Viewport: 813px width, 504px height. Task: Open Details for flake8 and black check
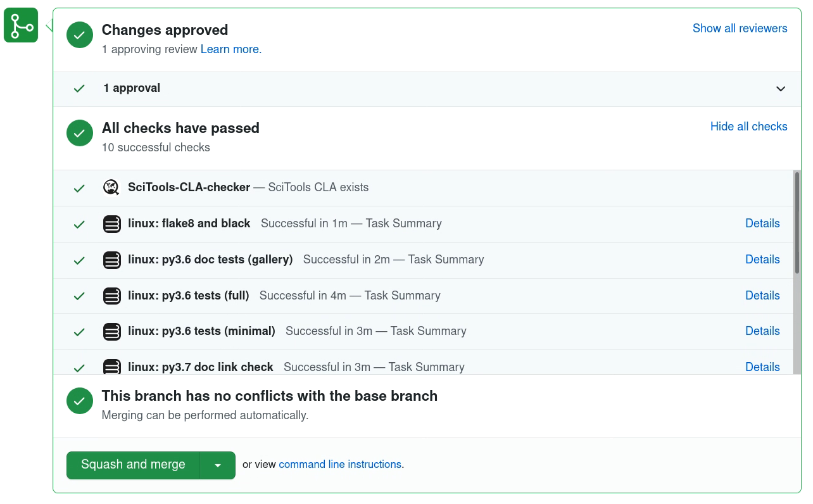[762, 224]
